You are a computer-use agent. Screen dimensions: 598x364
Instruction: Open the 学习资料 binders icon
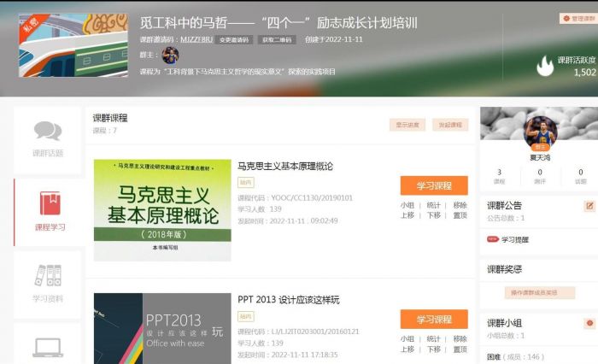[48, 276]
